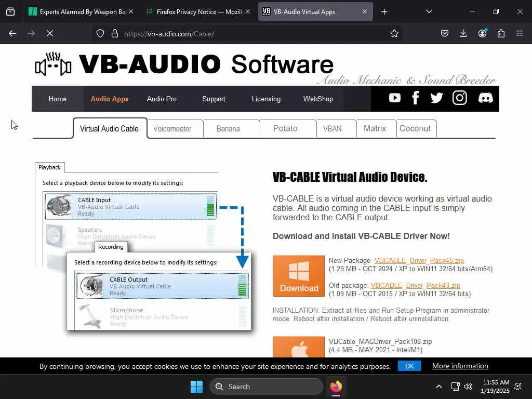Open notifications bell in taskbar
The width and height of the screenshot is (532, 399).
pyautogui.click(x=518, y=387)
